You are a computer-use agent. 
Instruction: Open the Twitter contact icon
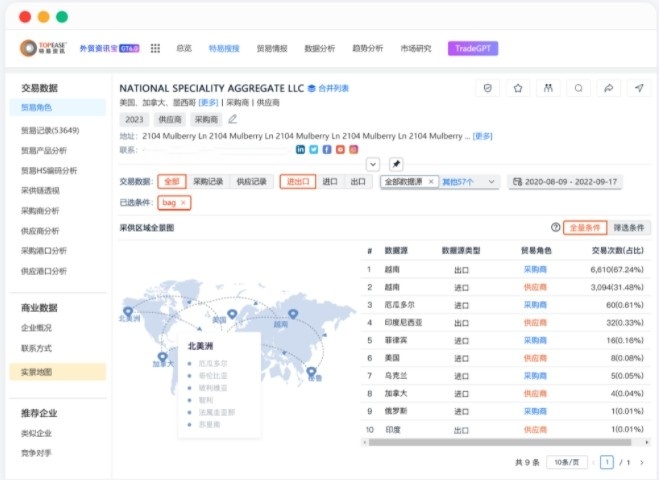point(314,149)
